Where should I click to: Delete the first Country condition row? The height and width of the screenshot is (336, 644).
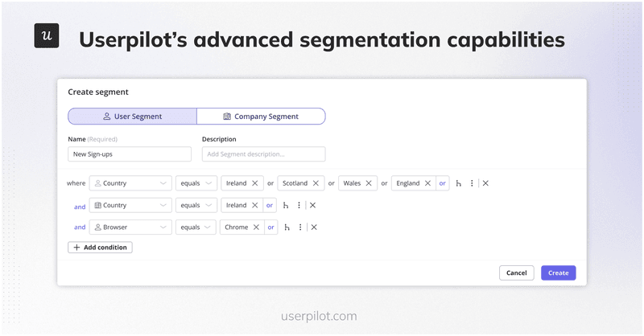point(485,183)
